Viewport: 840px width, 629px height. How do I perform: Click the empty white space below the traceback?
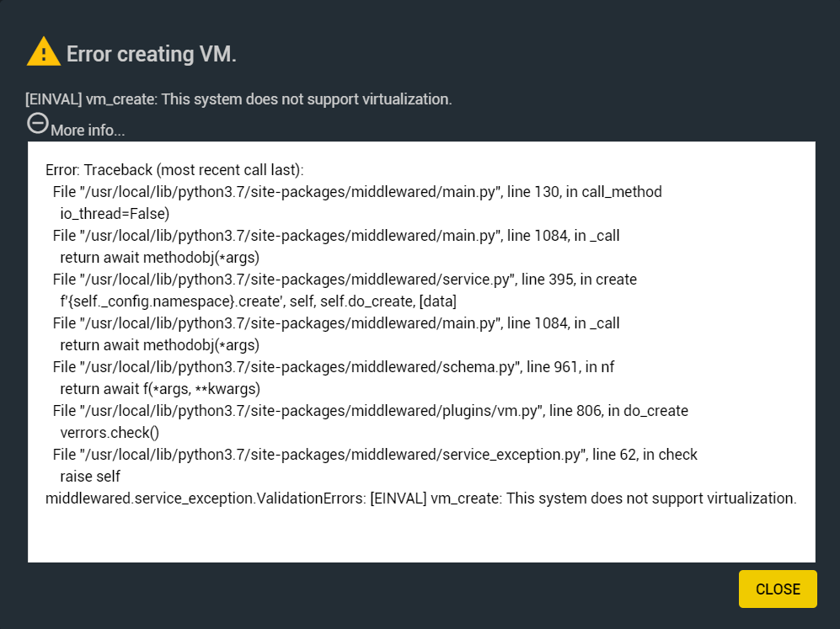421,536
